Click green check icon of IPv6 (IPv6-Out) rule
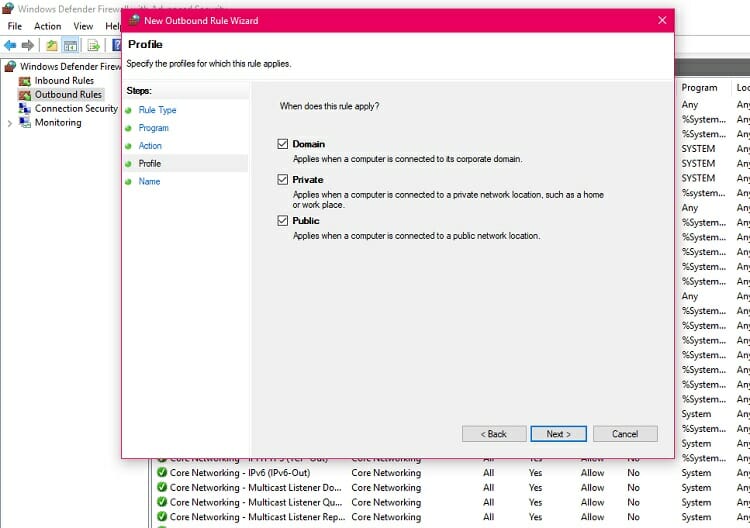Viewport: 750px width, 528px height. 162,473
